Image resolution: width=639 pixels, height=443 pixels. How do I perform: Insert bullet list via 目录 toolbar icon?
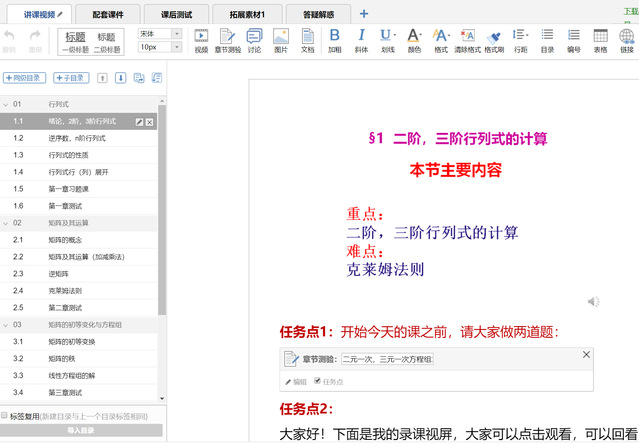[547, 35]
